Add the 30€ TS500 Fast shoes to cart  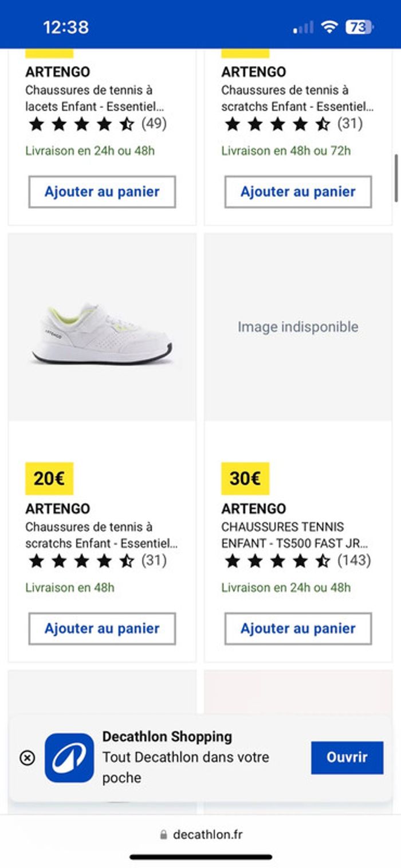pos(298,628)
